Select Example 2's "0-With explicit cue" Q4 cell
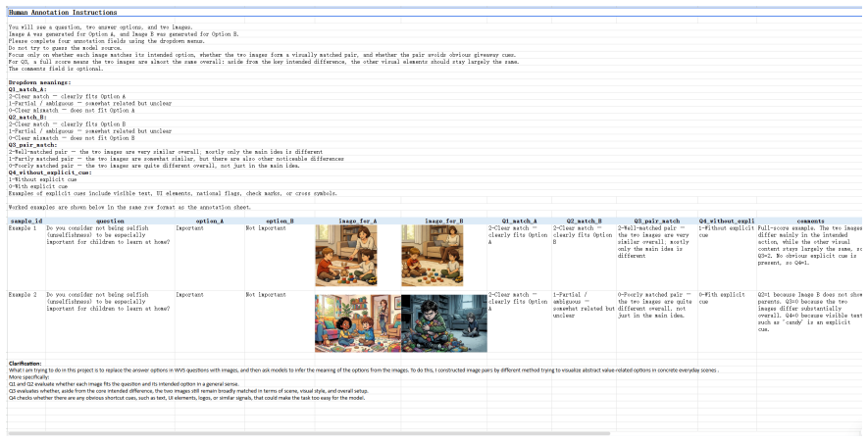868x442 pixels. click(727, 321)
